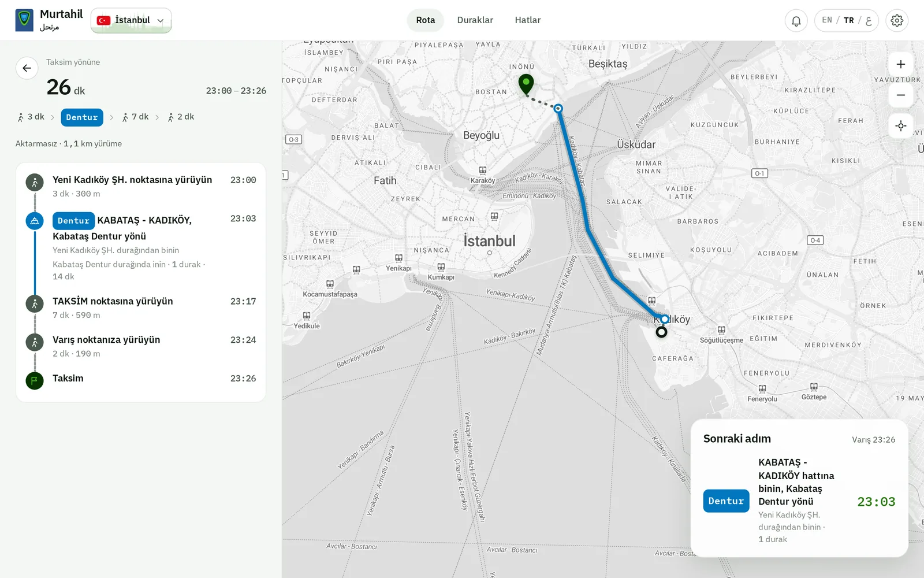Click the Dentur chip in the route summary

click(x=82, y=117)
